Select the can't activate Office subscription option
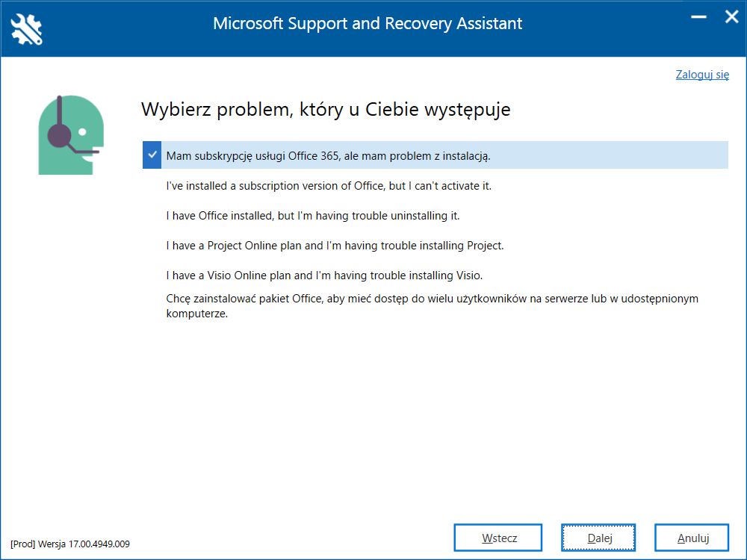 coord(329,186)
